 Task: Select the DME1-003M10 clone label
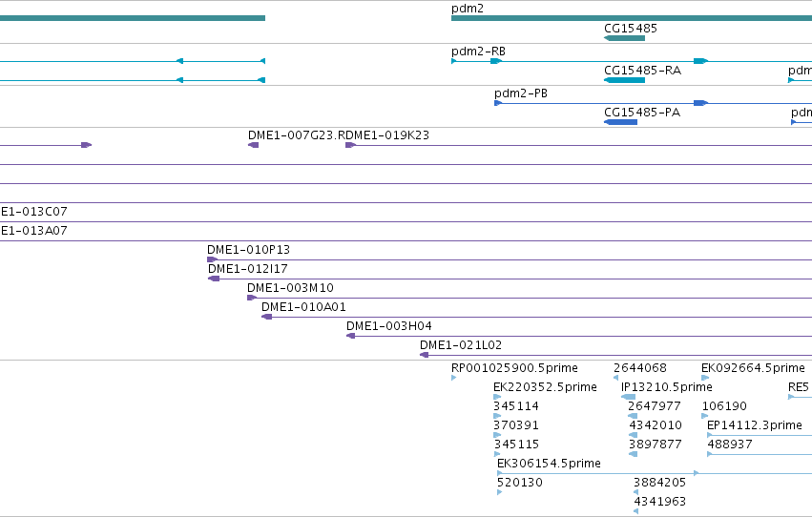[290, 288]
